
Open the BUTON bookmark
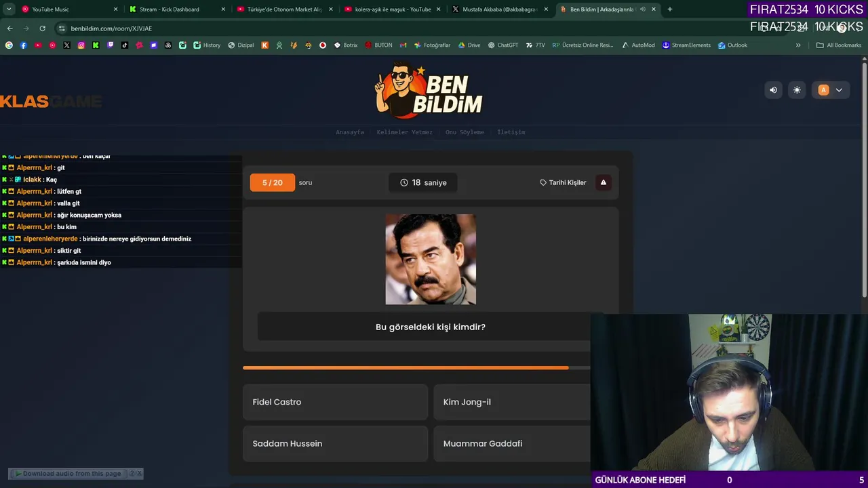(378, 45)
